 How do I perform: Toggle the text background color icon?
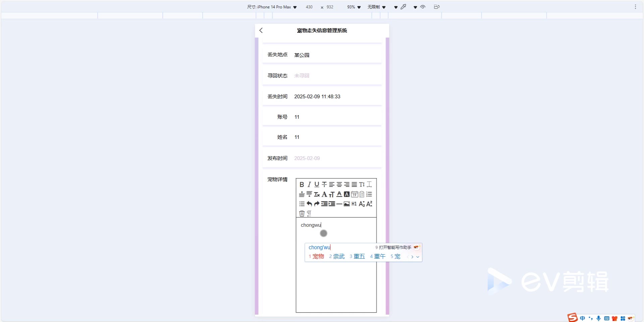346,194
